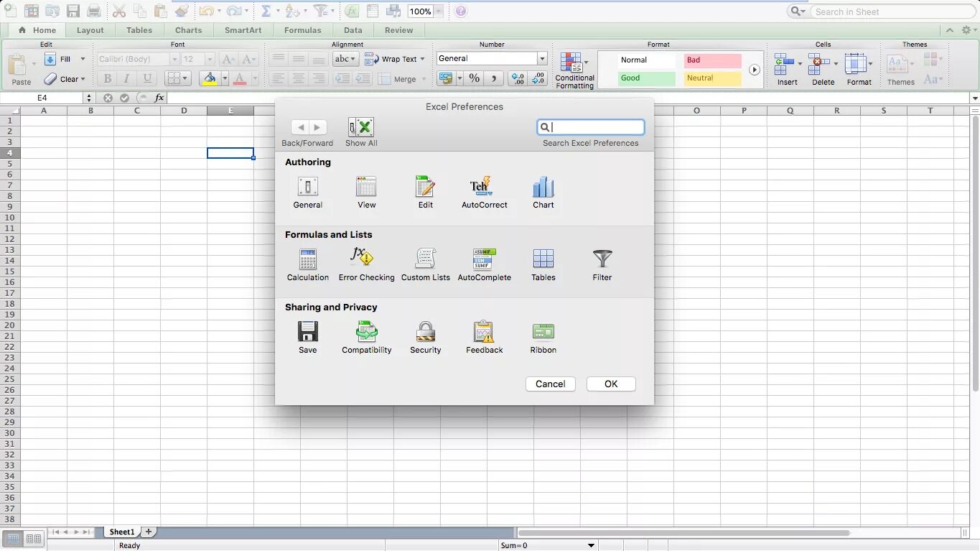Image resolution: width=980 pixels, height=551 pixels.
Task: Click the Paste clipboard icon in ribbon
Action: point(19,65)
